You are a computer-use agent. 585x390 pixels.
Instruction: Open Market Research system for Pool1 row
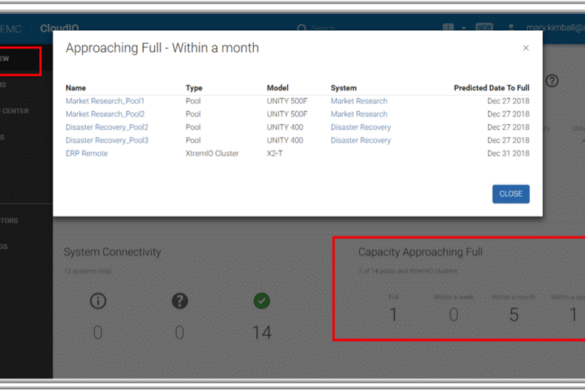(359, 101)
